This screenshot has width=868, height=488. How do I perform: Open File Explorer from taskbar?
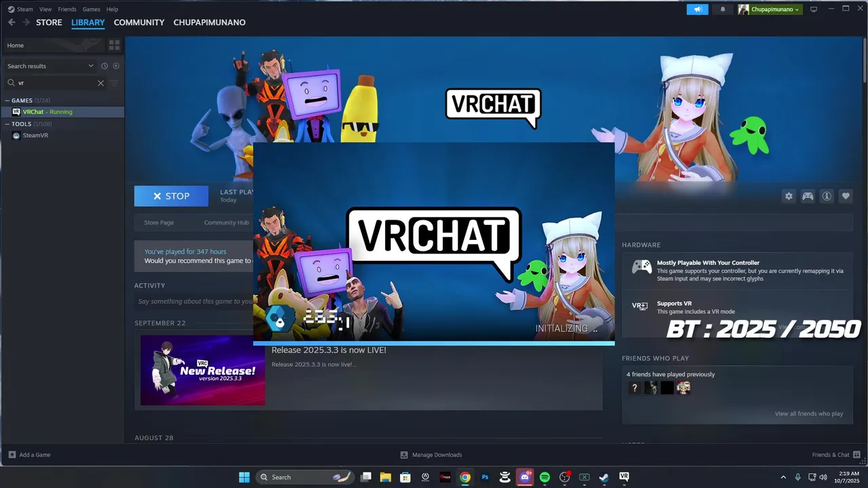click(386, 477)
